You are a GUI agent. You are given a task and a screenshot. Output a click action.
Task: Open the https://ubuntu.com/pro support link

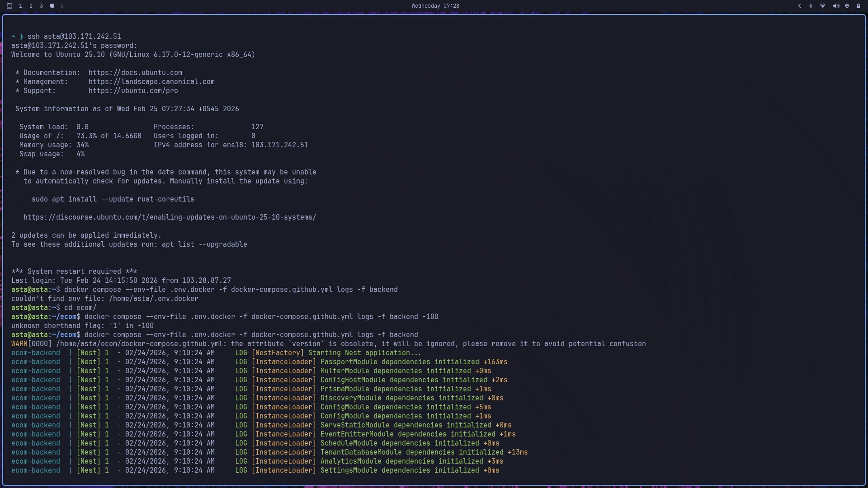click(x=133, y=90)
